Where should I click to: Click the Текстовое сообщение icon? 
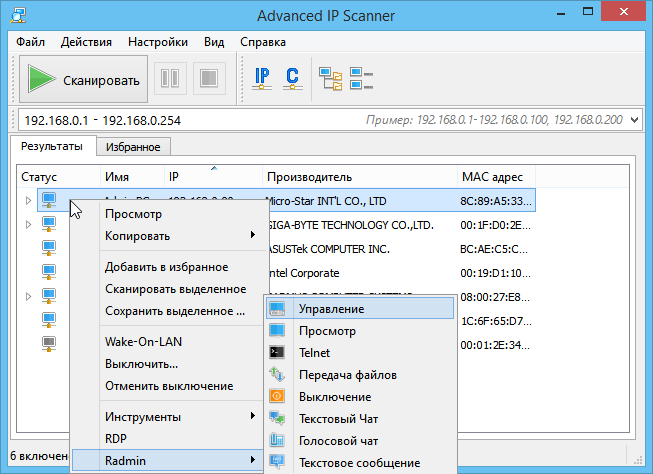(x=277, y=462)
